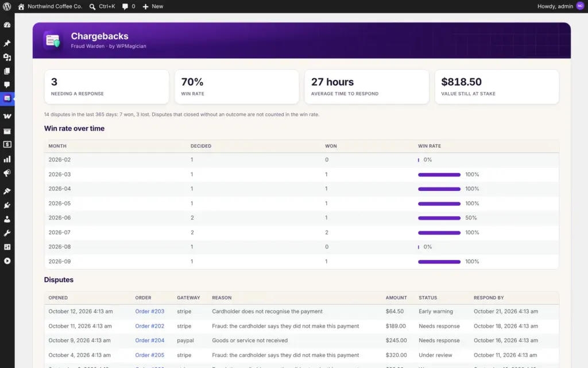Click the DECIDED column header
Screen dimensions: 588x368
201,146
